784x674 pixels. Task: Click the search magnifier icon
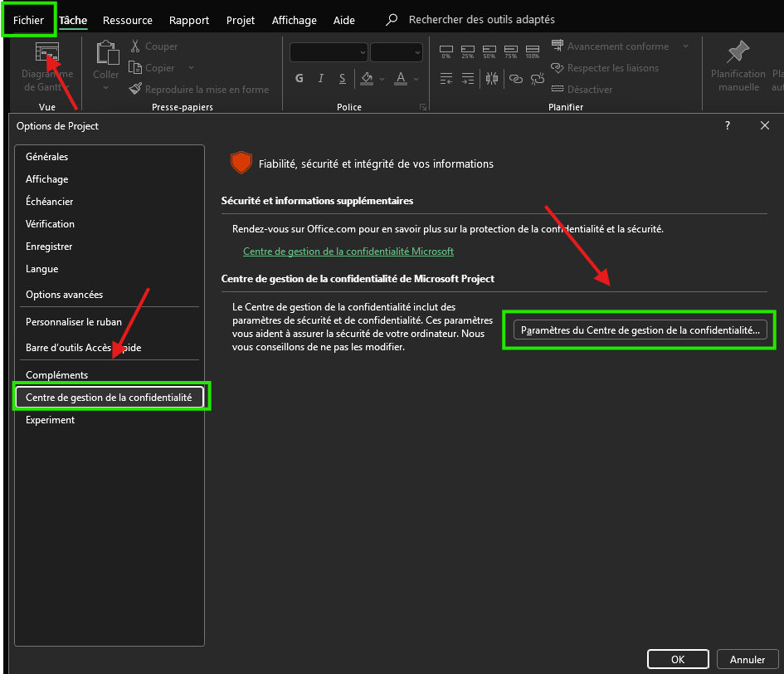click(392, 20)
